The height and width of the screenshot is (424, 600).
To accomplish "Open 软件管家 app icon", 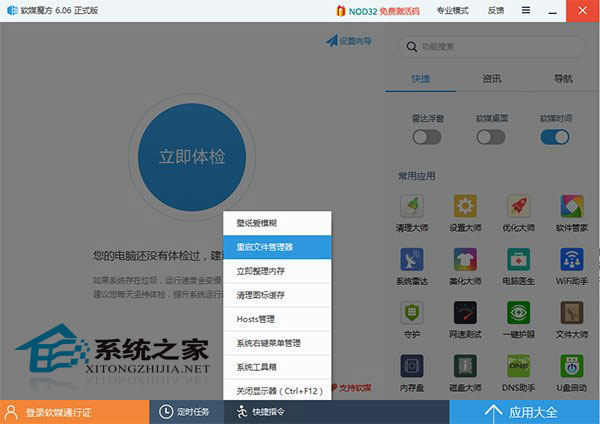I will point(572,206).
